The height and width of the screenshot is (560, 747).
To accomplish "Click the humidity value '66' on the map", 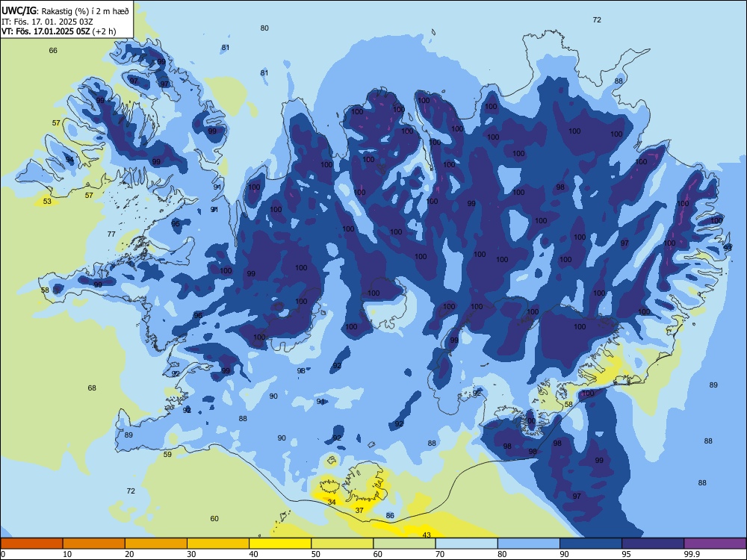I will click(53, 51).
